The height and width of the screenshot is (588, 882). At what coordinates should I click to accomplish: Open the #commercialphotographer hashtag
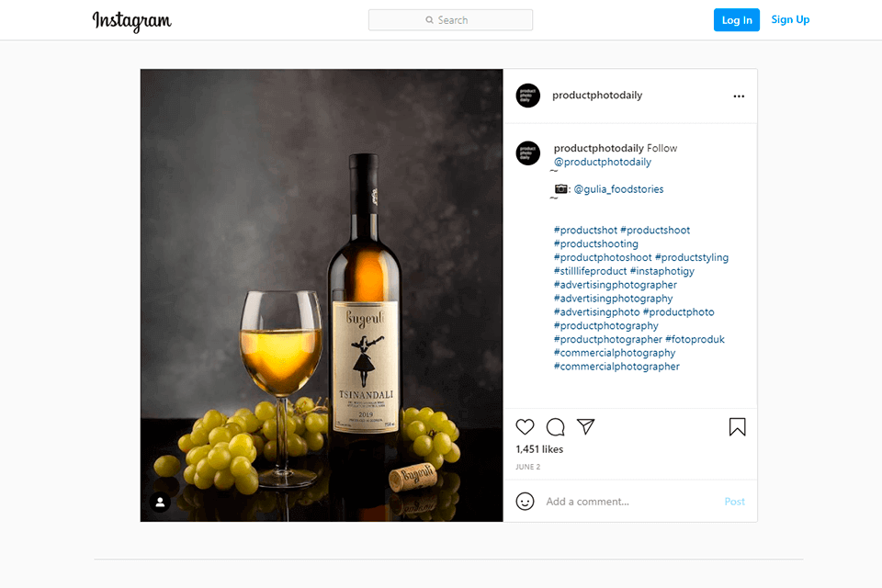[x=616, y=367]
